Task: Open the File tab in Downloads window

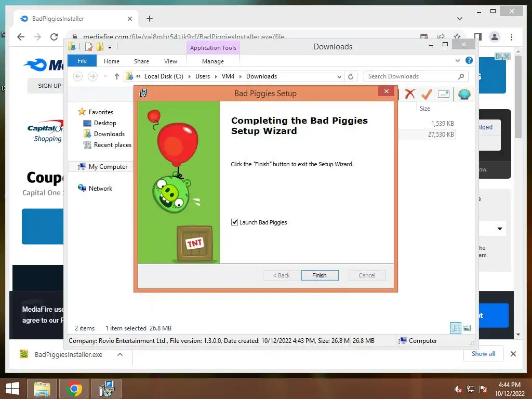Action: (82, 61)
